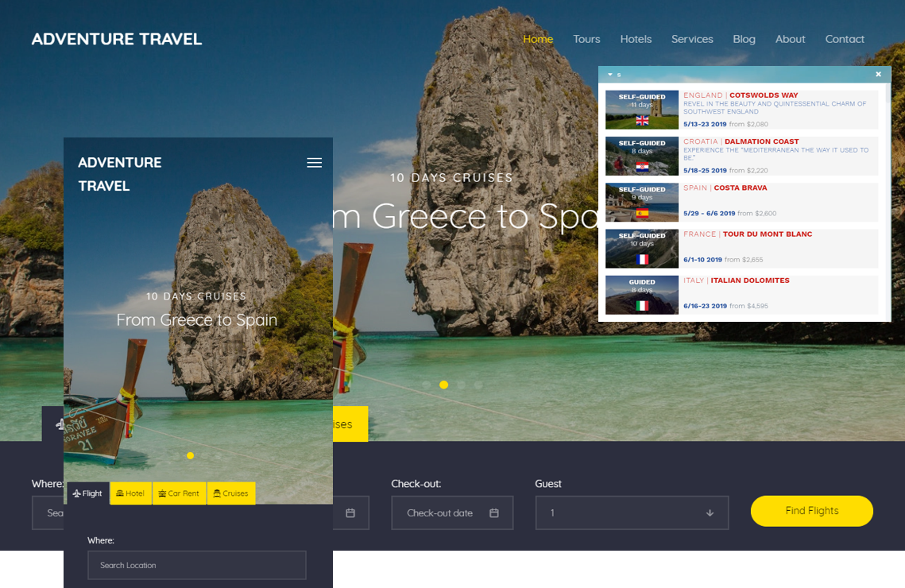Screen dimensions: 905x588
Task: Click the Find Flights button
Action: pos(811,511)
